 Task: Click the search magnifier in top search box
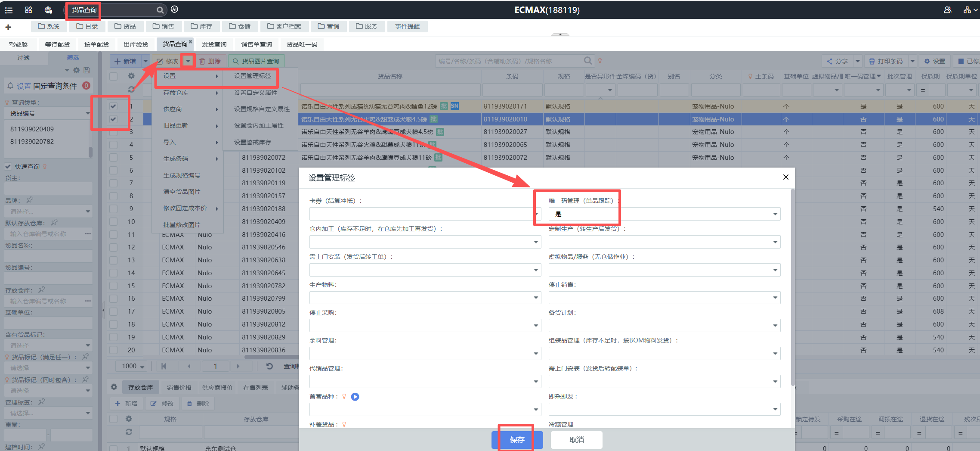coord(160,10)
